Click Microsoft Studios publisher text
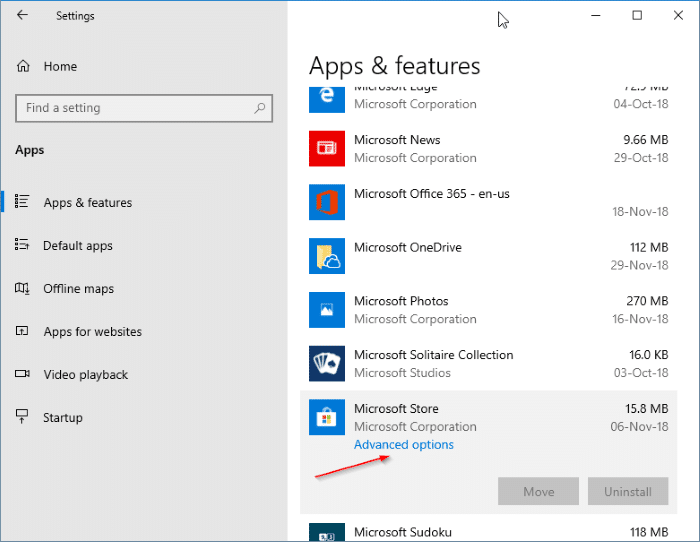The height and width of the screenshot is (542, 700). (x=402, y=373)
